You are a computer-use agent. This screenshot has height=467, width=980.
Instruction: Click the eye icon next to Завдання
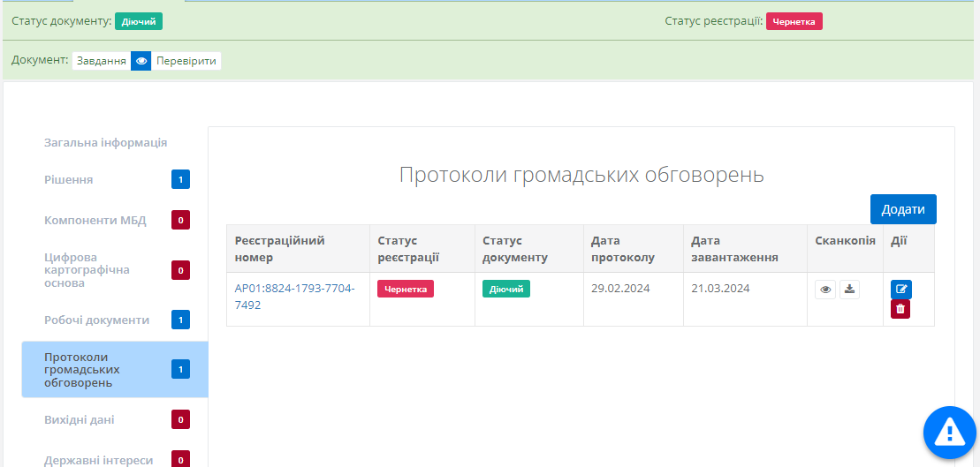pos(141,61)
